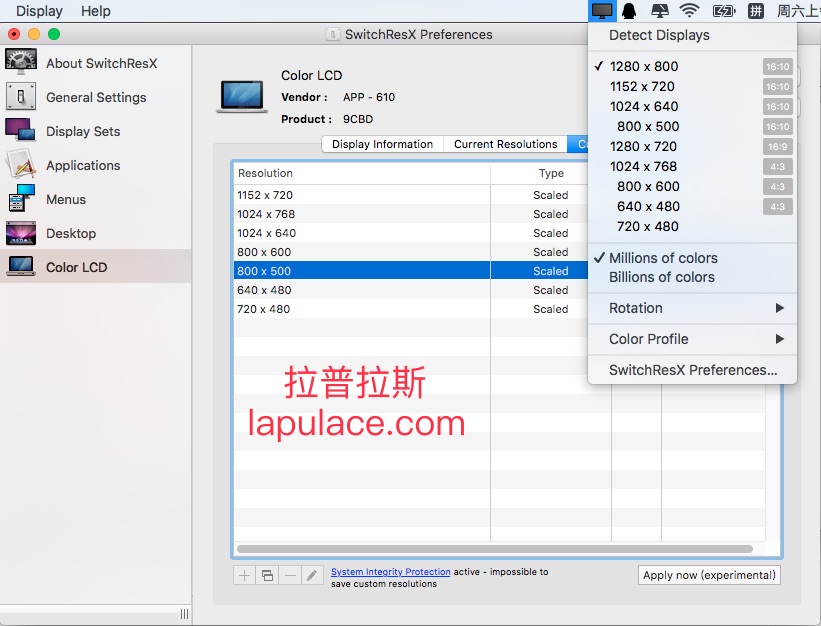Screen dimensions: 821x626
Task: Select Billions of colors option
Action: (692, 277)
